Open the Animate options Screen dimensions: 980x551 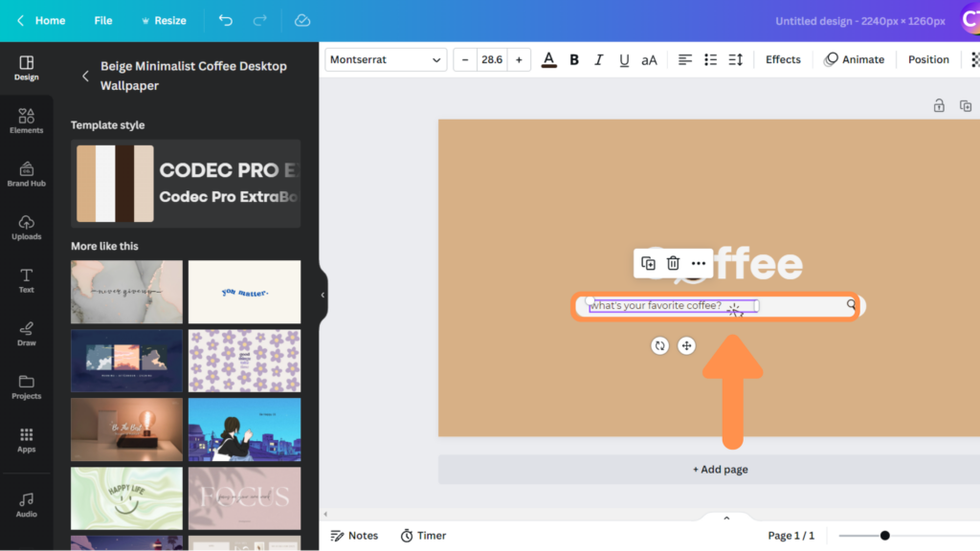coord(855,60)
